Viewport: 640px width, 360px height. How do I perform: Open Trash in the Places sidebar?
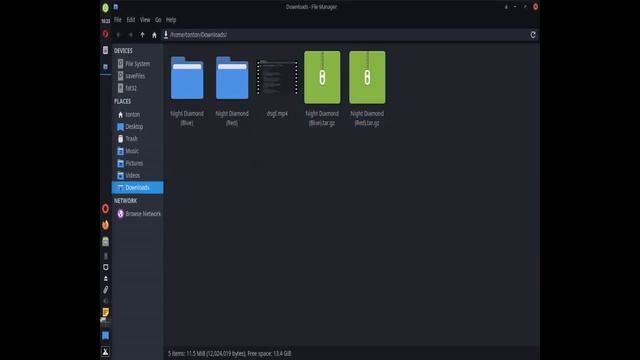coord(137,139)
